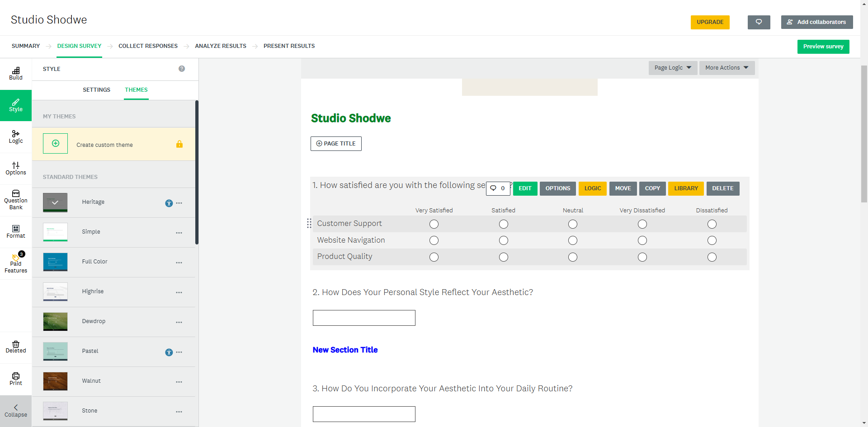Open the Question Bank panel

pos(16,200)
